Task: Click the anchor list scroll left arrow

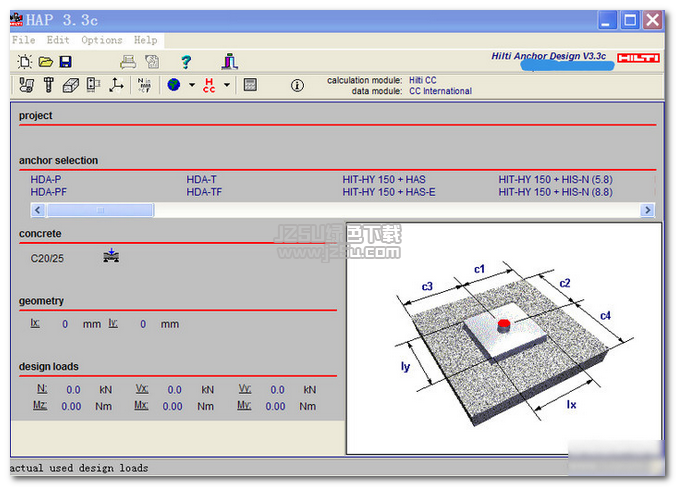Action: pyautogui.click(x=38, y=210)
